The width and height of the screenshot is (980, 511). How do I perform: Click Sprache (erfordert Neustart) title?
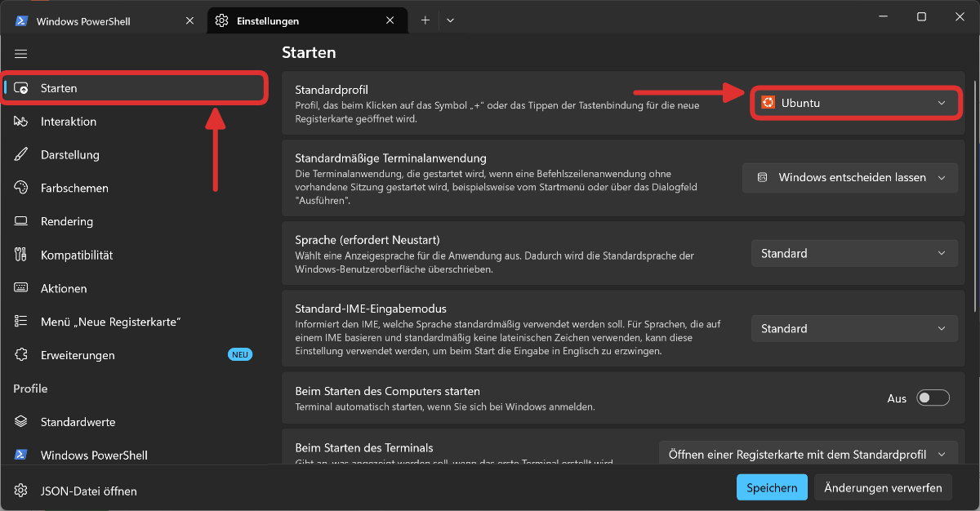point(367,240)
